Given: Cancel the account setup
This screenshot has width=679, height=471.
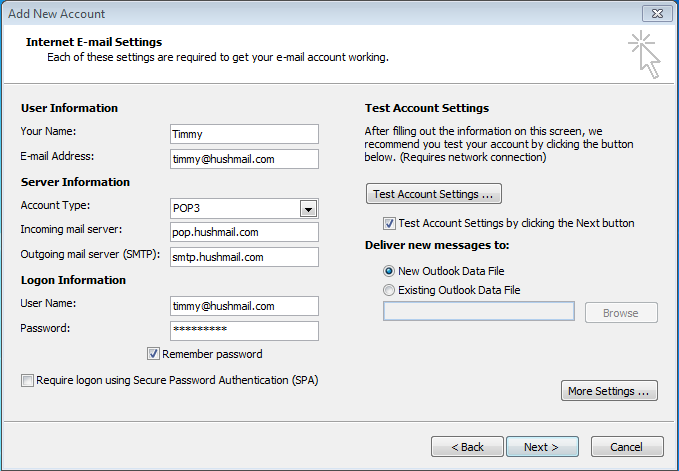Looking at the screenshot, I should tap(627, 447).
